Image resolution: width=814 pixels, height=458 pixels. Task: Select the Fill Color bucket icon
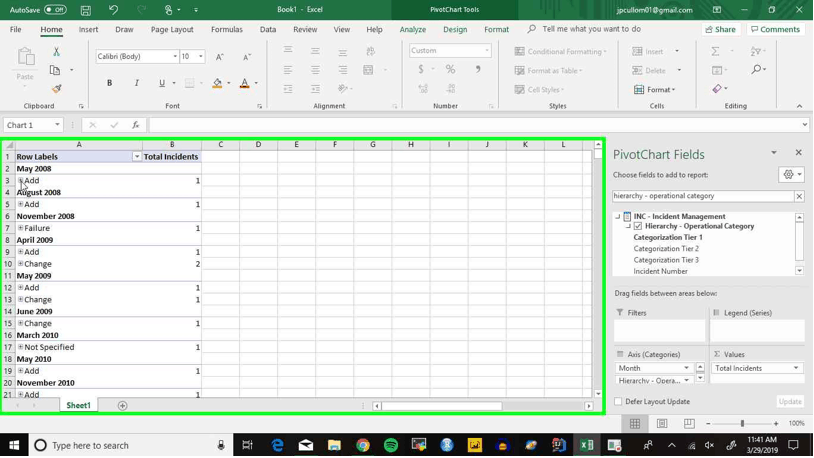pos(217,83)
